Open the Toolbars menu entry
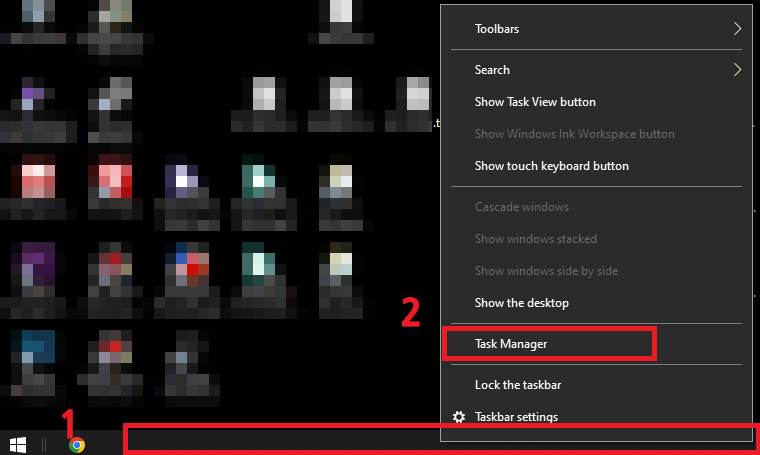The height and width of the screenshot is (455, 760). point(596,29)
